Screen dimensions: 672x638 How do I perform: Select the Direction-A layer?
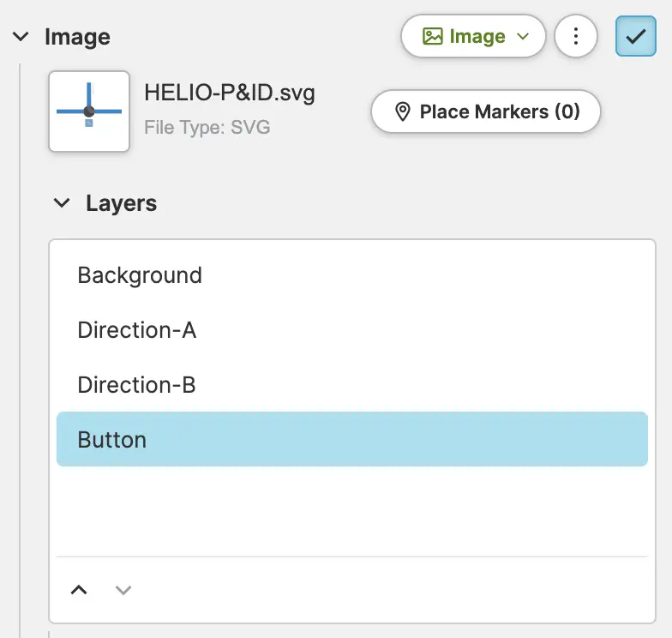137,330
